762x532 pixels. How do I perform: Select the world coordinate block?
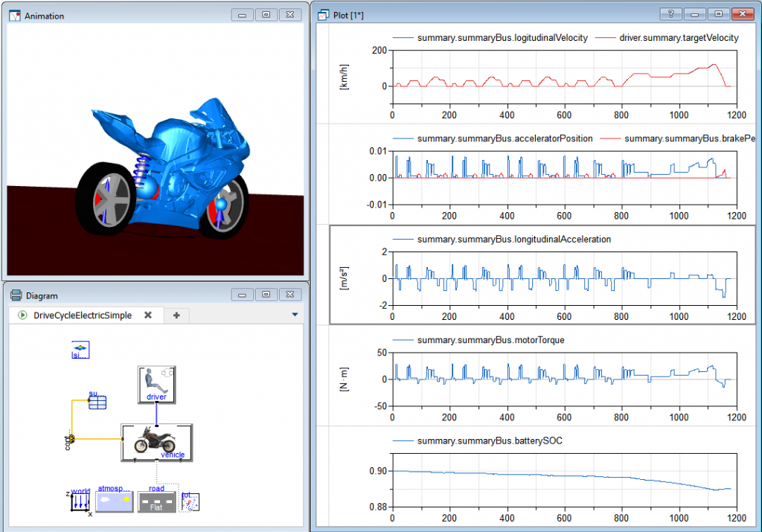point(80,502)
